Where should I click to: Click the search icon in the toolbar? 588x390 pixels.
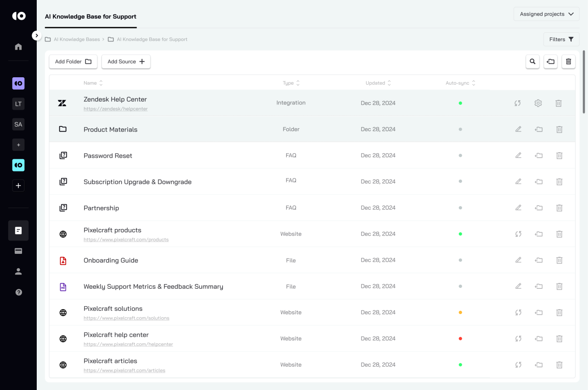click(532, 62)
